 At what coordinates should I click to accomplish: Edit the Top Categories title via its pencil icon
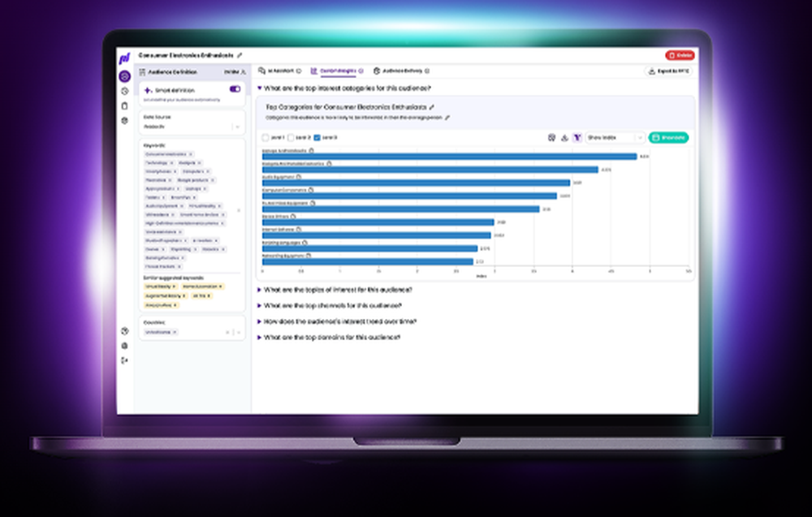(433, 106)
